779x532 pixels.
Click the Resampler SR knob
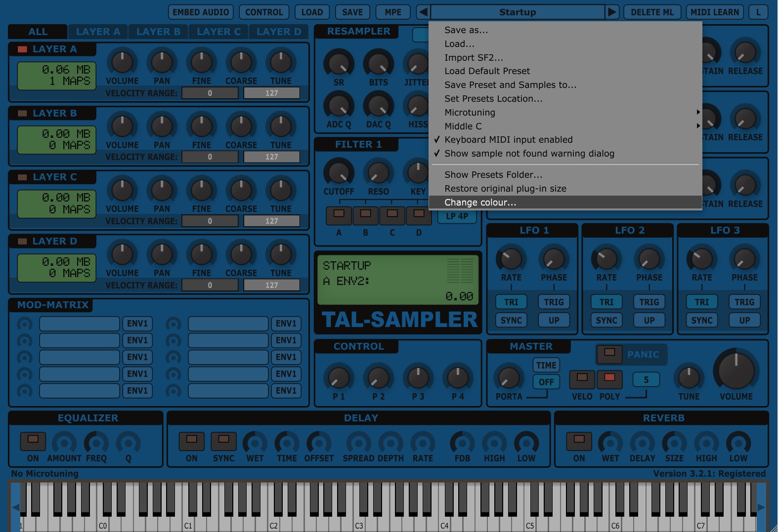pos(339,64)
